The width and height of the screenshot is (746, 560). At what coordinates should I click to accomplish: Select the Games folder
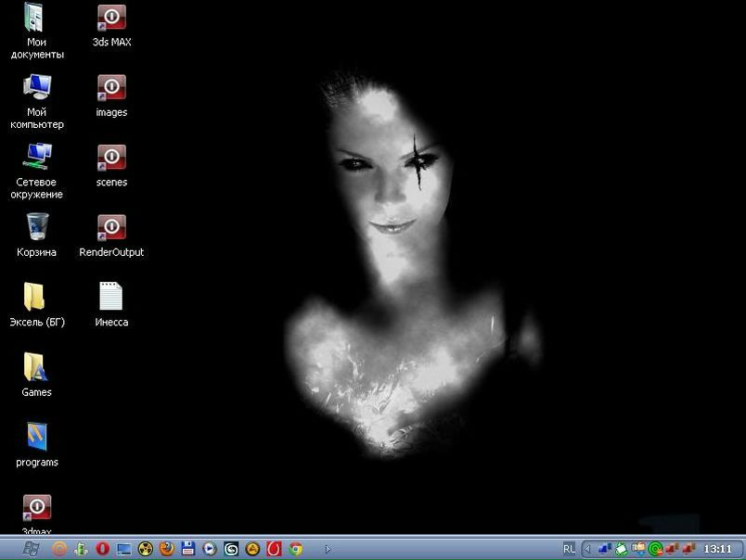click(x=36, y=368)
